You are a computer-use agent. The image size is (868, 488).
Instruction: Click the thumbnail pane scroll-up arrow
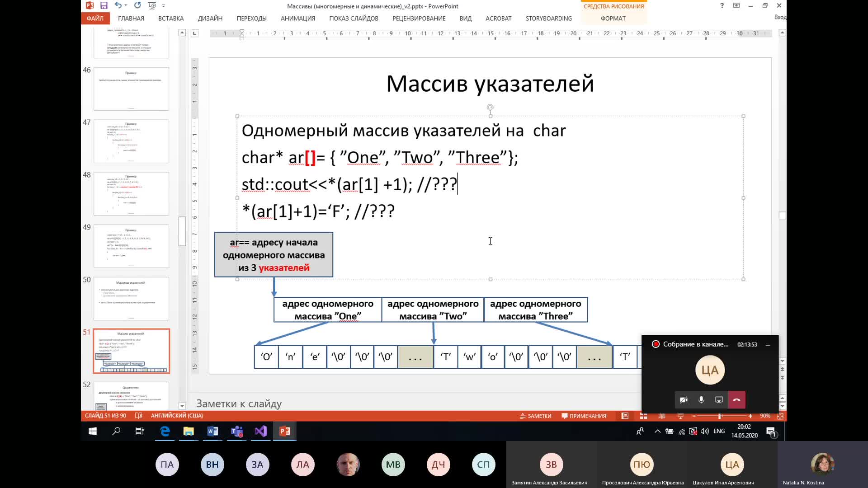pos(182,33)
